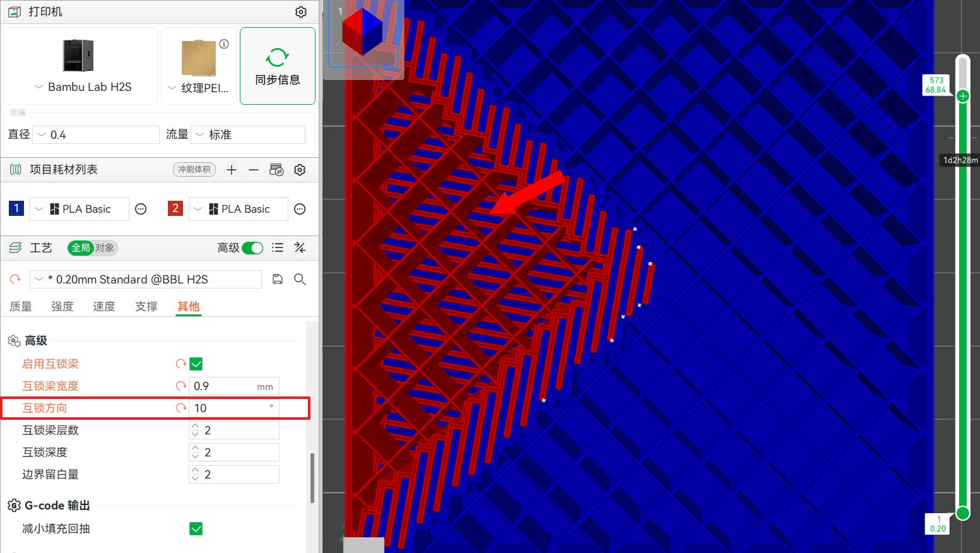Click the 同步信息 sync button
The width and height of the screenshot is (980, 553).
click(x=278, y=66)
